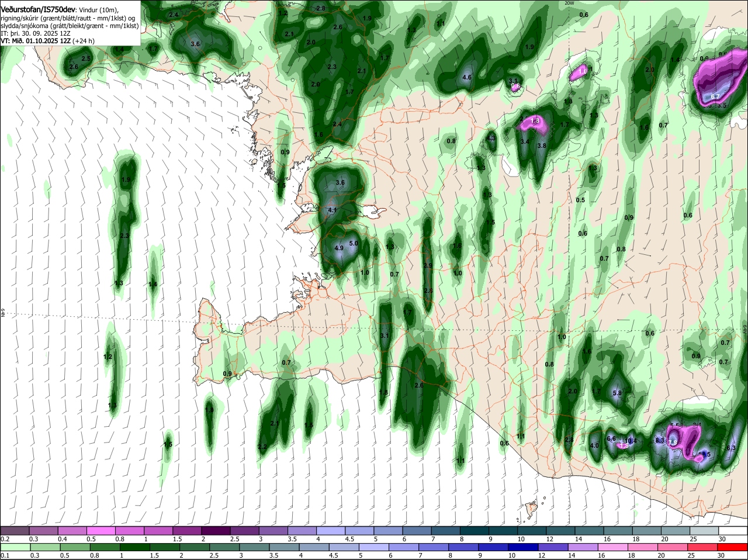Image resolution: width=748 pixels, height=560 pixels.
Task: Select the valid time line 'VT: Mið. 01.10.2025 12Z (+24 h)'
Action: click(x=48, y=41)
